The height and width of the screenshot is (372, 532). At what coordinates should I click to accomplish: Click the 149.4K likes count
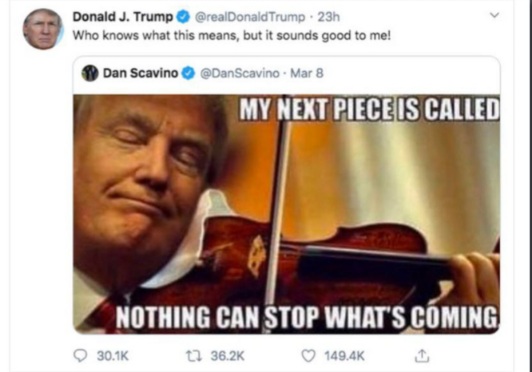(344, 356)
